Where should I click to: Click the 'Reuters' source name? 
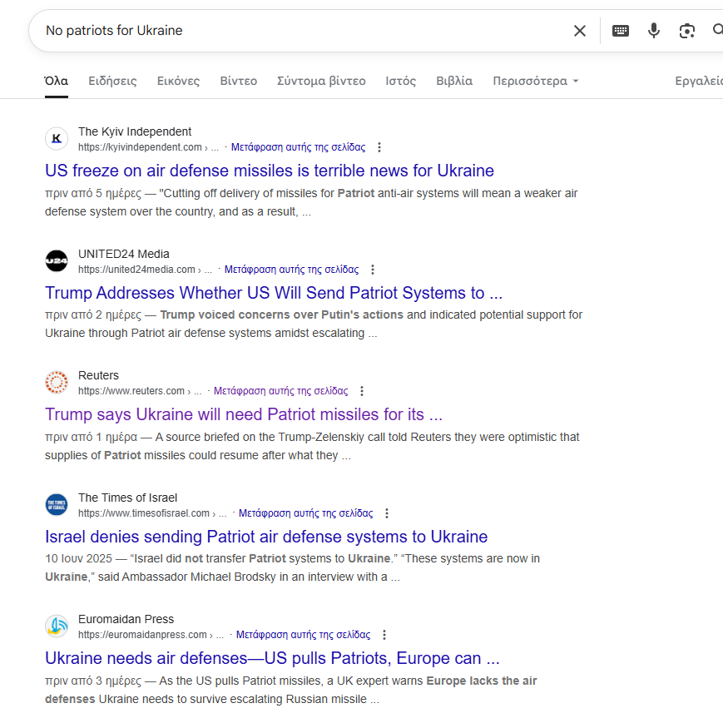tap(98, 375)
